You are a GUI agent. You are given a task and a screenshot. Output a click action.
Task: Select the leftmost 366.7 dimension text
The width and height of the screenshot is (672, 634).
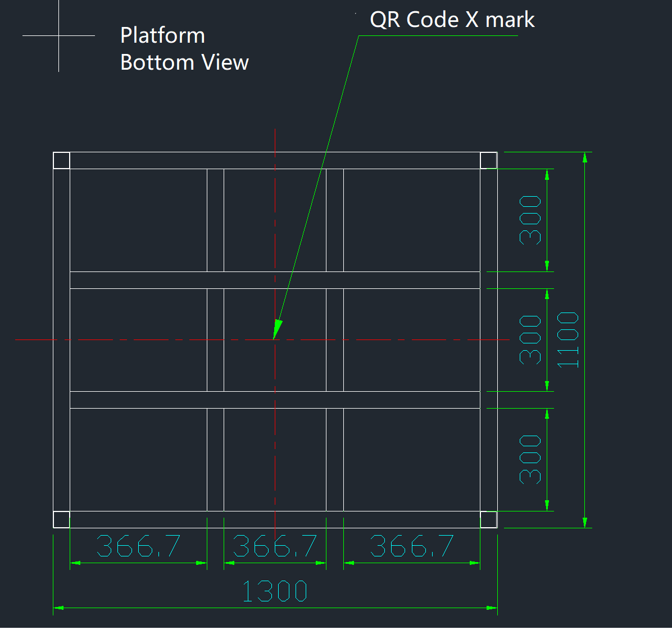[138, 546]
